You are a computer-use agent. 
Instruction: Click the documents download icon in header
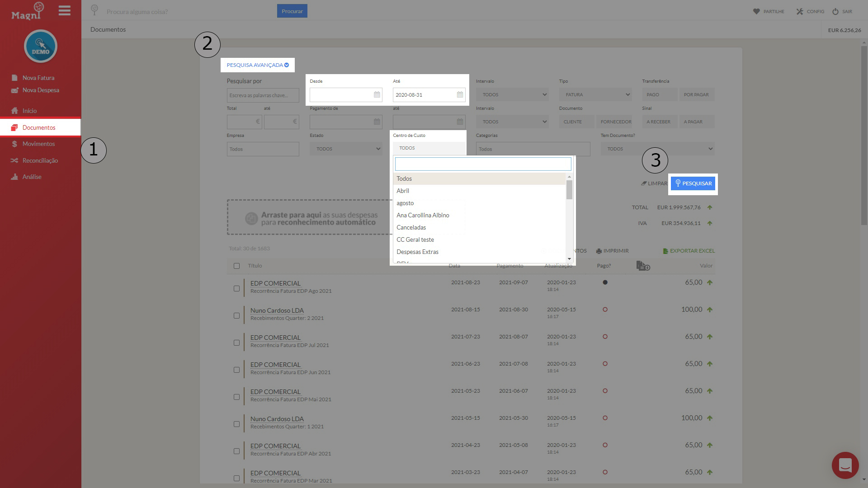point(643,266)
